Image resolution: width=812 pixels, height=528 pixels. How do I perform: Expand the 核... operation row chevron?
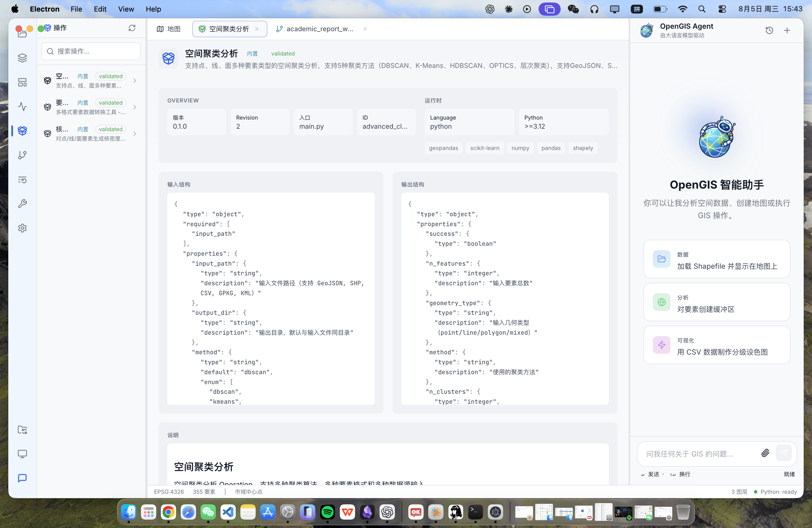point(135,134)
